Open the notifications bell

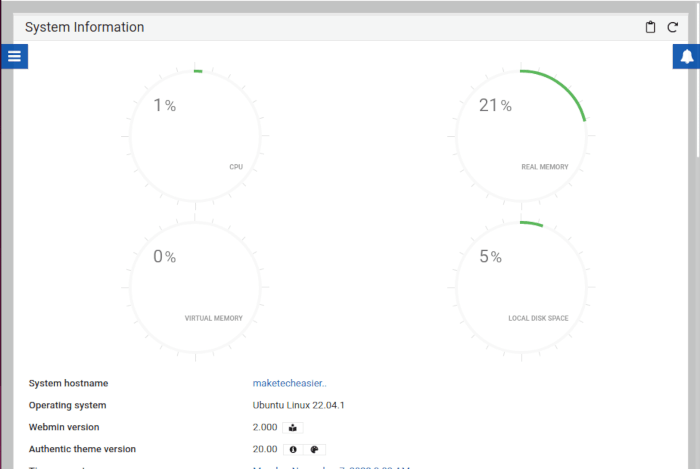686,56
